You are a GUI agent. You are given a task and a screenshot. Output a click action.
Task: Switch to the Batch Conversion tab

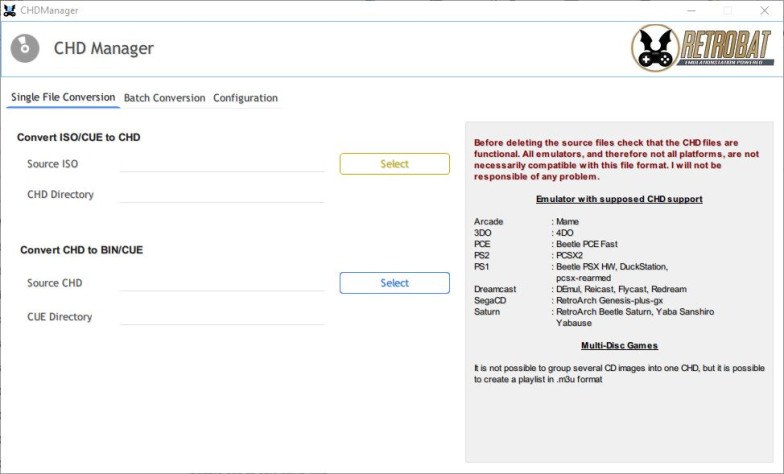coord(164,98)
